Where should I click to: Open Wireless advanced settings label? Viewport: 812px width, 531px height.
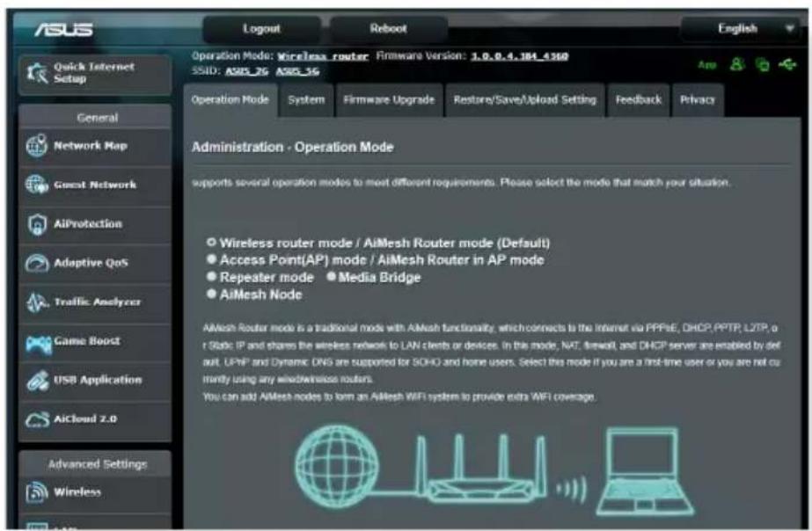pos(77,492)
